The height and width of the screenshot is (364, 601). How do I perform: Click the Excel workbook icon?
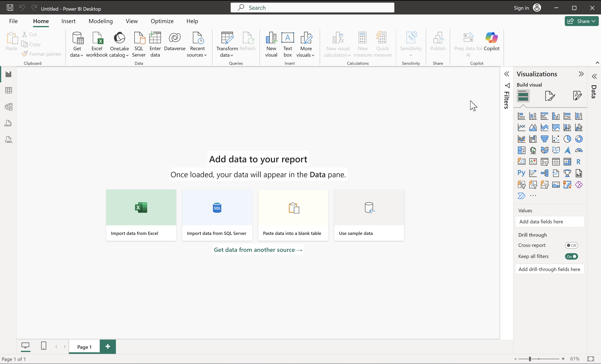coord(97,38)
